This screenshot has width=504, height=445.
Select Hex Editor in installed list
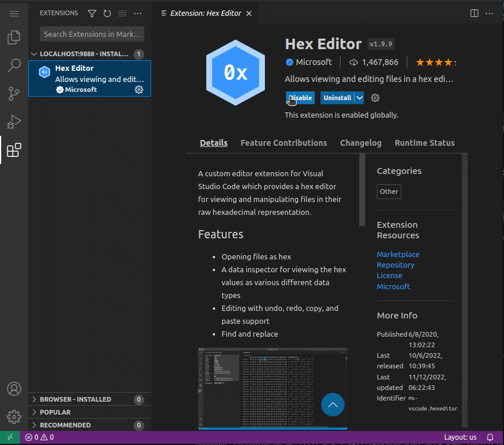click(90, 78)
